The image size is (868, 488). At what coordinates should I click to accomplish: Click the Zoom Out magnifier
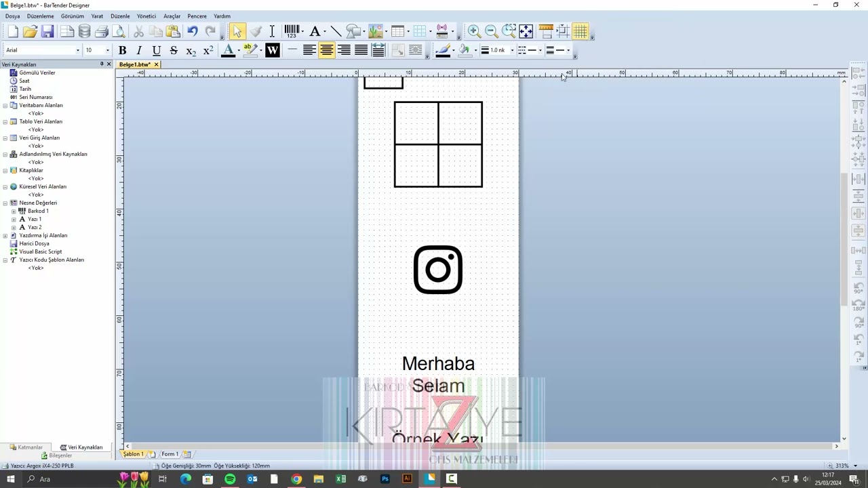pos(492,31)
